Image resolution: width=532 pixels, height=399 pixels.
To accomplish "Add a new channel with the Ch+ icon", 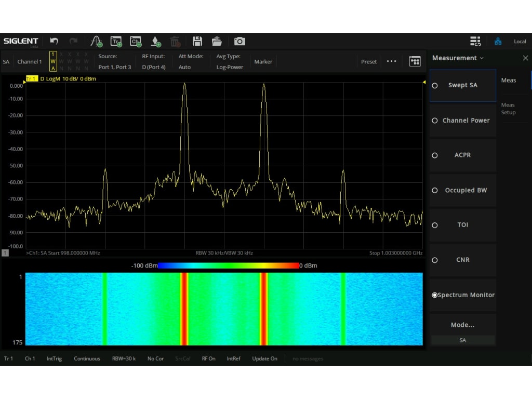I will point(136,41).
